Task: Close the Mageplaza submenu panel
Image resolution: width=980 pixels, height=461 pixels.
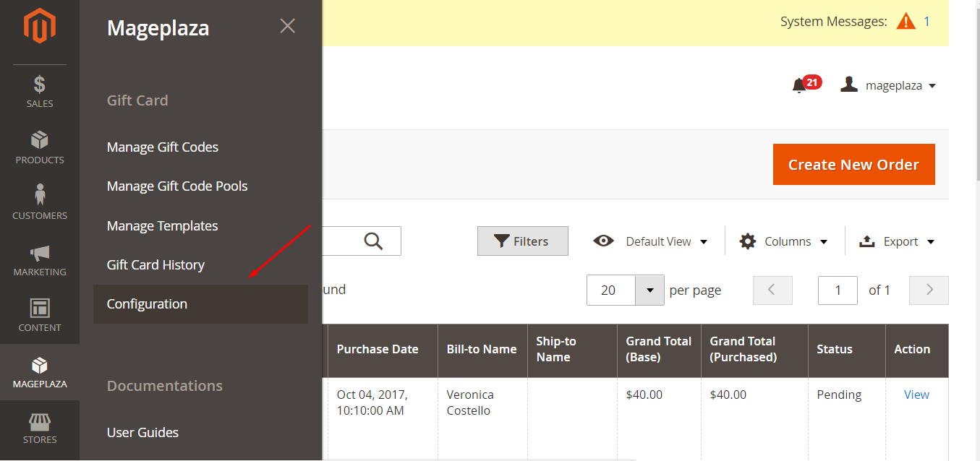Action: click(288, 26)
